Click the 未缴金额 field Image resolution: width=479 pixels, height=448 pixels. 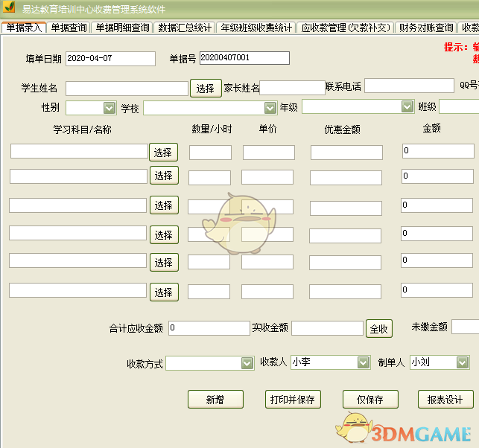pos(466,327)
